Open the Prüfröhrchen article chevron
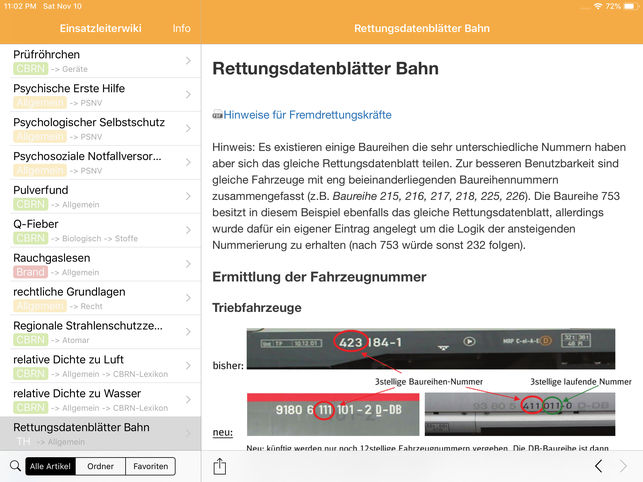Viewport: 643px width, 482px height. pos(188,61)
